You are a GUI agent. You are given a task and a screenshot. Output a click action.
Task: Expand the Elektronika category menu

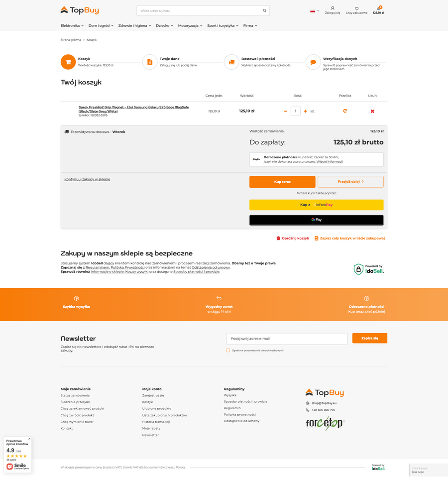(71, 25)
